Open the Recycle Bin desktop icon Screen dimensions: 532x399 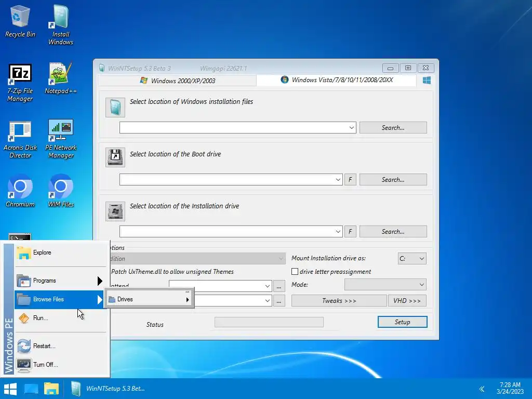click(20, 21)
